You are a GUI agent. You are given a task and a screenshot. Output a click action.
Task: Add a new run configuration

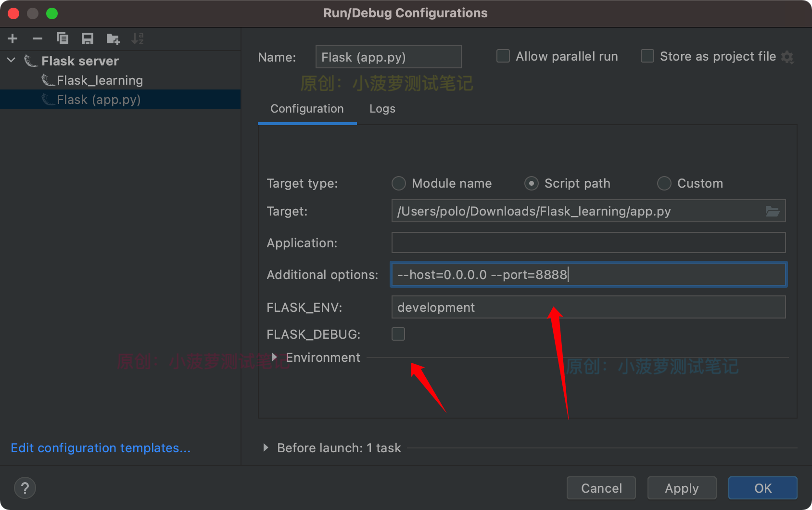[x=12, y=38]
